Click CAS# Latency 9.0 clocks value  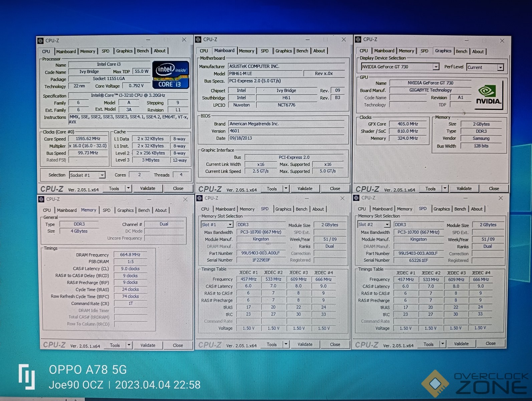[x=130, y=269]
